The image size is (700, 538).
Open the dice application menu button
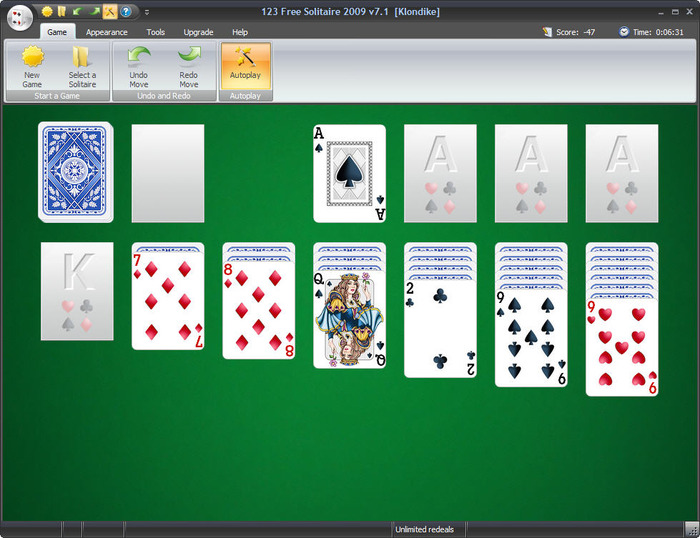tap(19, 17)
